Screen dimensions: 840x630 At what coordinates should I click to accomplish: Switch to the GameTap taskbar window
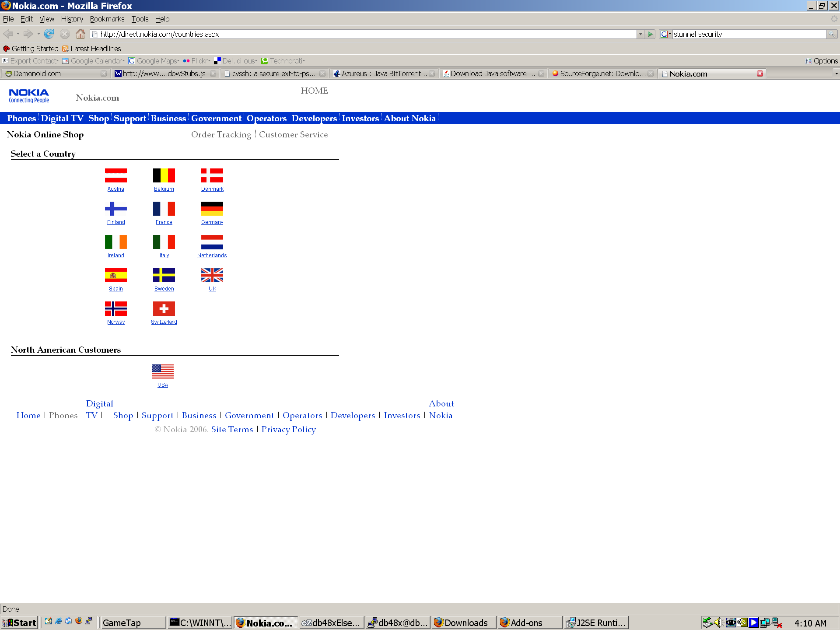[x=133, y=623]
